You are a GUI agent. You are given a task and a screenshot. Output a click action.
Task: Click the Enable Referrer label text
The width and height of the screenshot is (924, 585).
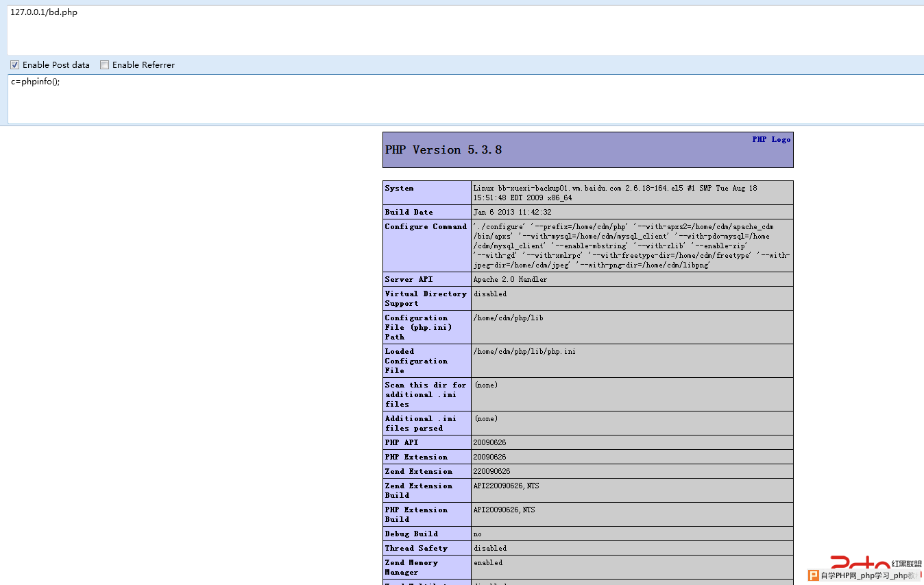pyautogui.click(x=143, y=65)
